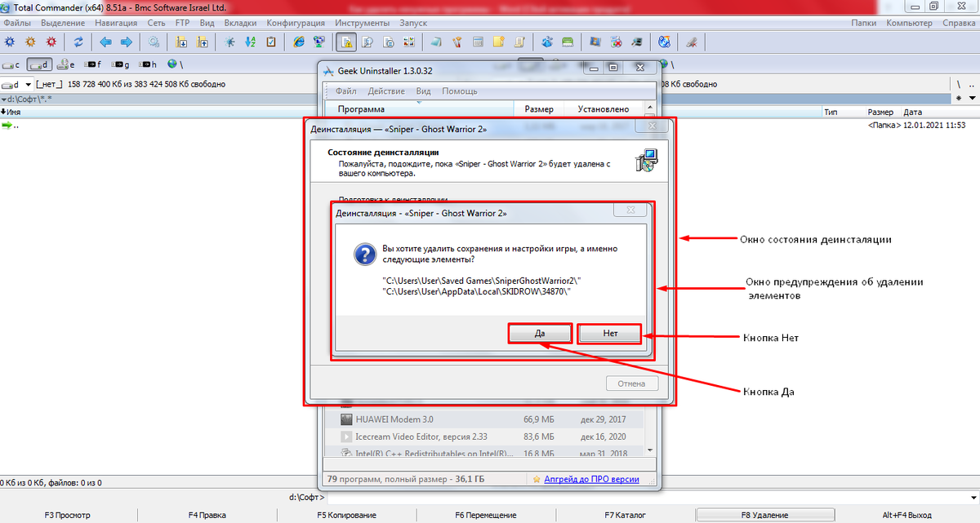Screen dimensions: 980x523
Task: Click the paint brush toolbar icon
Action: 457,42
